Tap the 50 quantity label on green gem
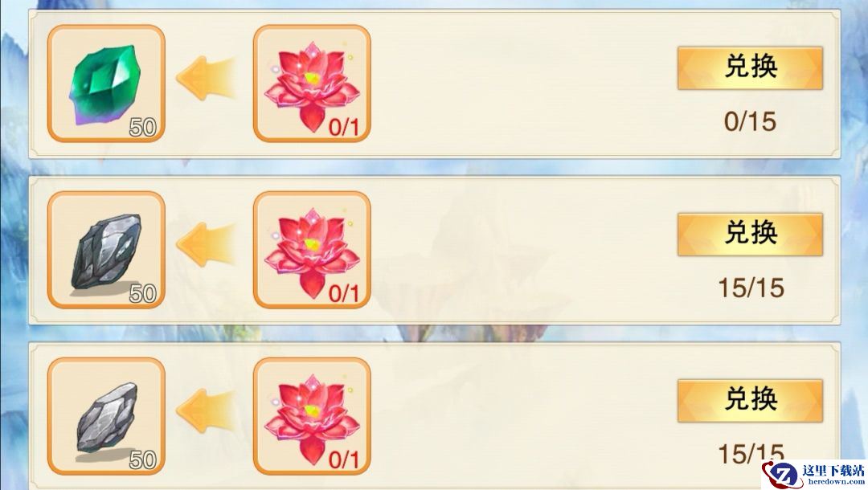This screenshot has width=868, height=490. (x=143, y=128)
